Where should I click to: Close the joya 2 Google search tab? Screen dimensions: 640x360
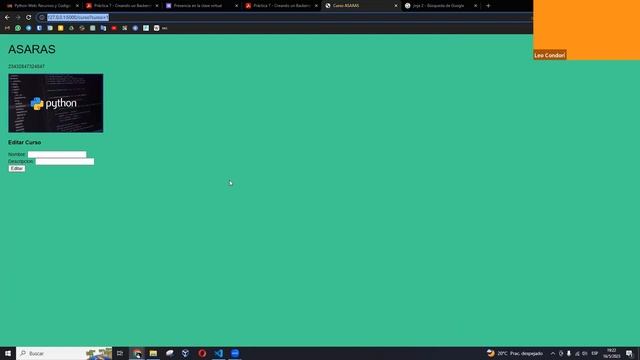[x=475, y=6]
